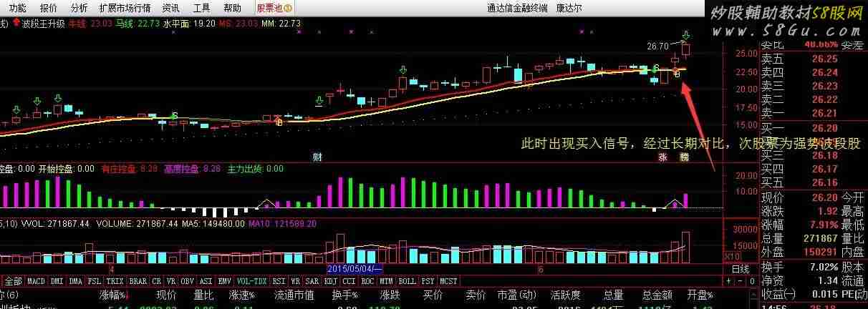Sort by 总金额 column header
Viewport: 868px width, 309px height.
[x=657, y=294]
